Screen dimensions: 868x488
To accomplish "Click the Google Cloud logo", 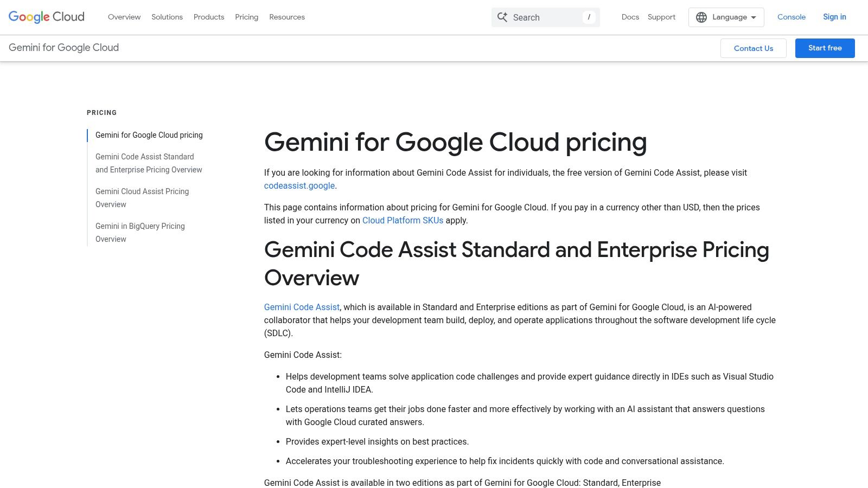I will click(x=47, y=17).
